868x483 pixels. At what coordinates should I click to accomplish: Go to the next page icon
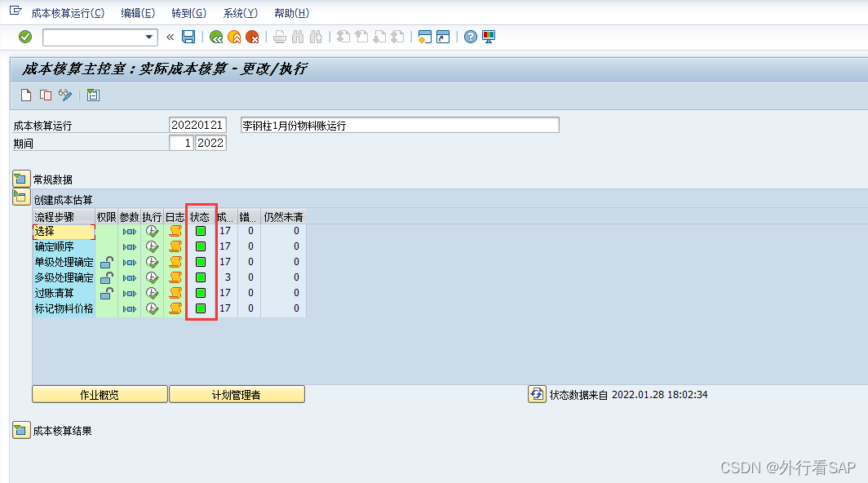[x=379, y=37]
